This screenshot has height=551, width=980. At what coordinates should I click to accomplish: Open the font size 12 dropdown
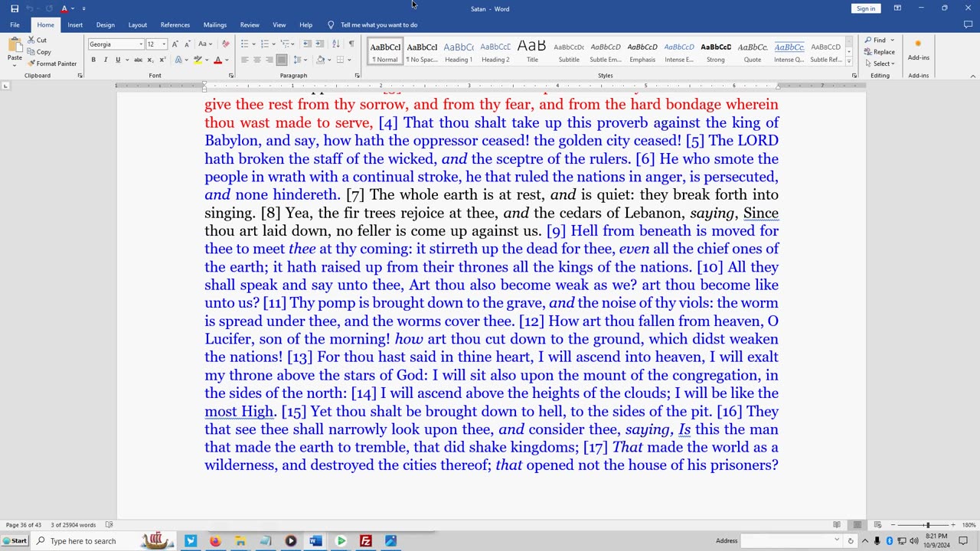[164, 44]
